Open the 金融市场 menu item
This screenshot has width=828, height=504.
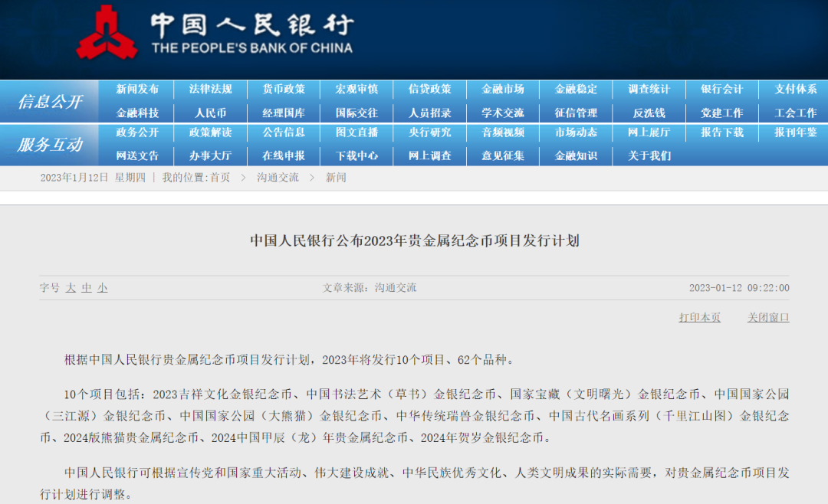pos(503,89)
